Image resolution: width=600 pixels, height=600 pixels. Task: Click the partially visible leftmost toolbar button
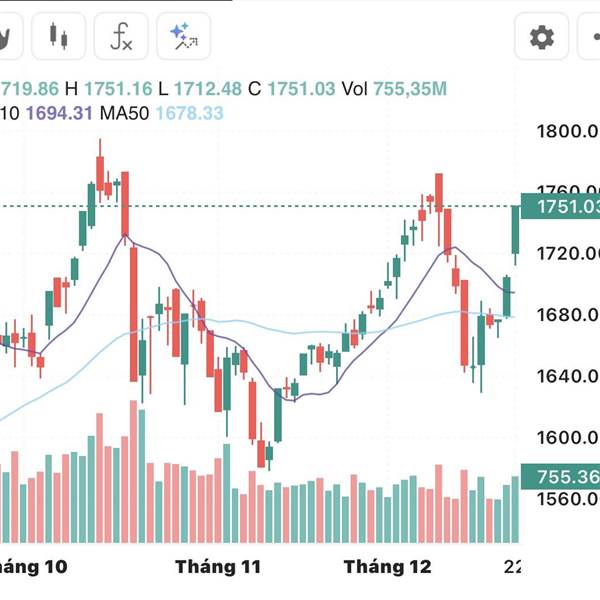8,38
